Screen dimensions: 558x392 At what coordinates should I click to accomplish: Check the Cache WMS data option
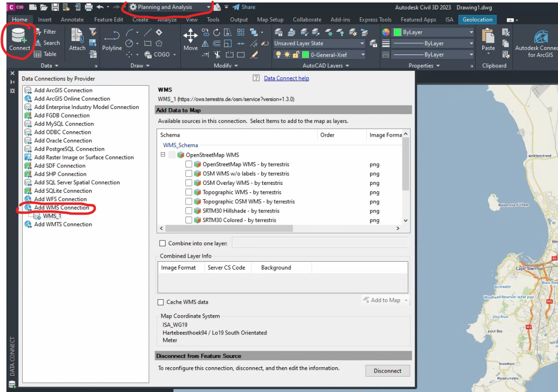[x=161, y=302]
